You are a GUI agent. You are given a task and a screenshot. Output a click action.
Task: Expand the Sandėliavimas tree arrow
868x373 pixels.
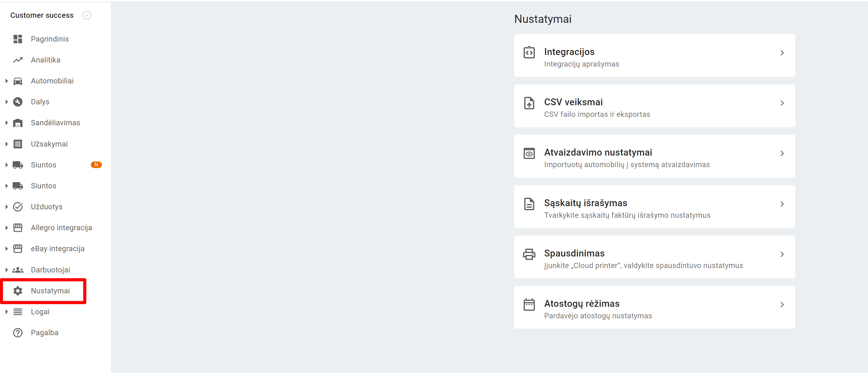[x=7, y=123]
